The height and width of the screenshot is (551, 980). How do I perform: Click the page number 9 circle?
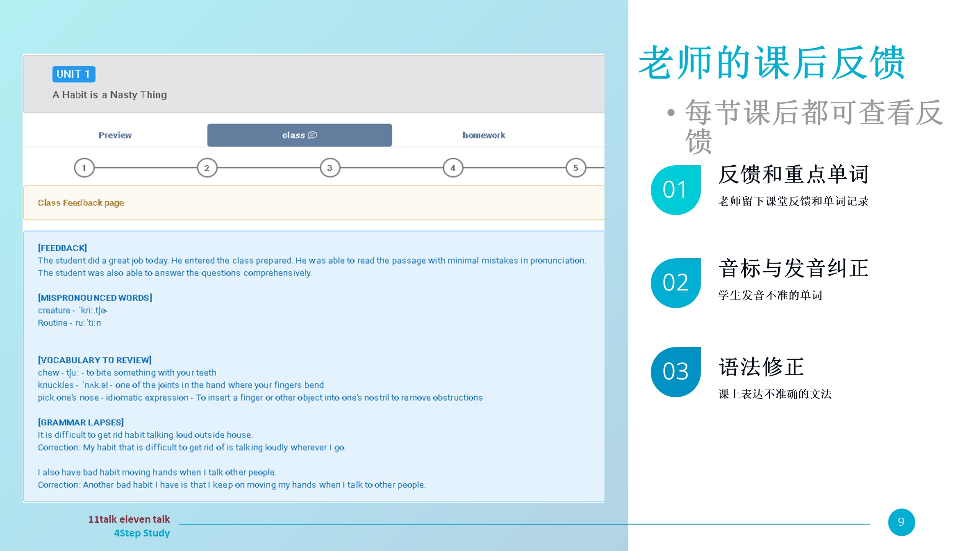[x=901, y=522]
